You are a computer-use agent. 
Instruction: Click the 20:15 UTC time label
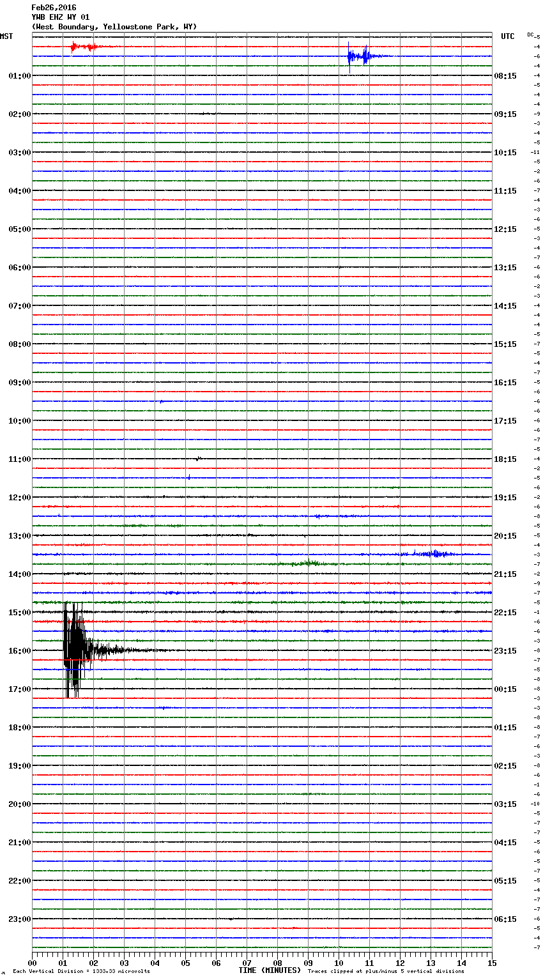(505, 536)
